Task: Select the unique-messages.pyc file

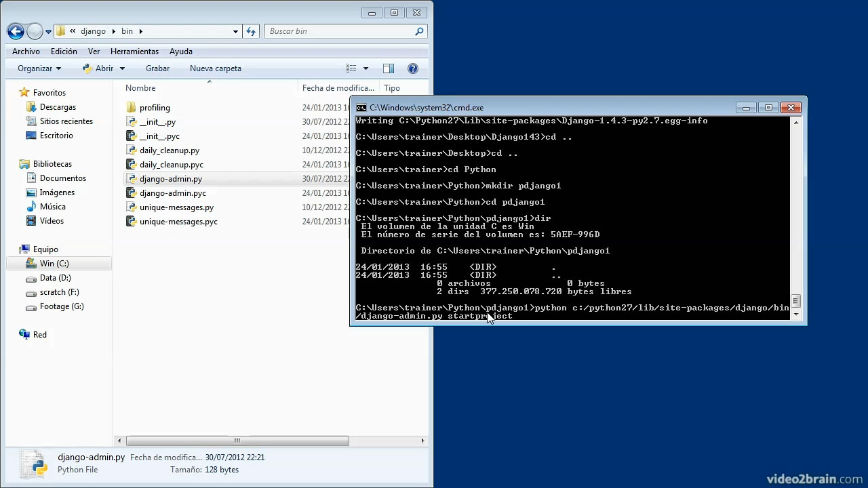Action: [178, 222]
